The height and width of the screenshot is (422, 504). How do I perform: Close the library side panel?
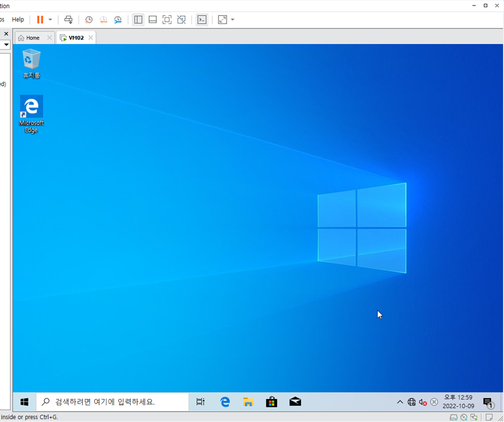coord(6,34)
